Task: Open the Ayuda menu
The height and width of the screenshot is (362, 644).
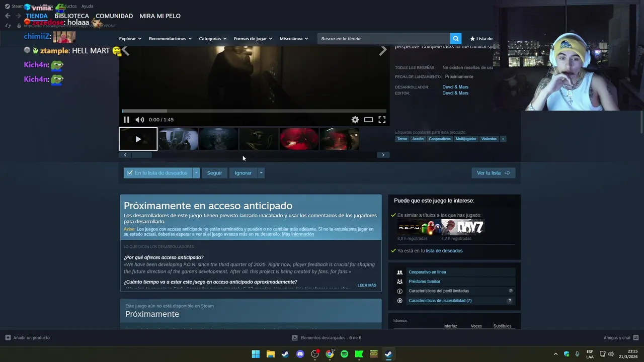Action: click(87, 7)
